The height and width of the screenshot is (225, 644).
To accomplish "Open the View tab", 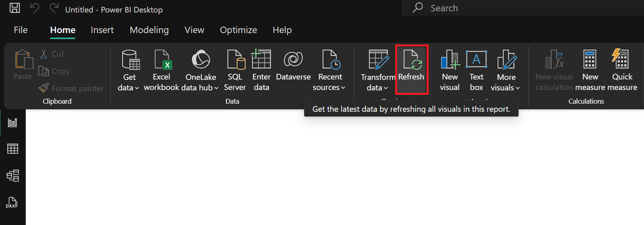I will coord(194,30).
